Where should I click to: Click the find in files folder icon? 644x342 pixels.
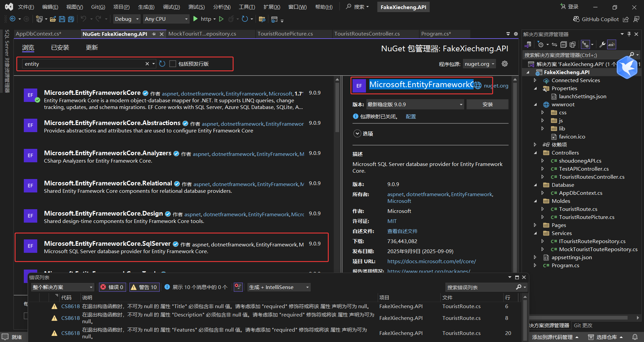(262, 19)
